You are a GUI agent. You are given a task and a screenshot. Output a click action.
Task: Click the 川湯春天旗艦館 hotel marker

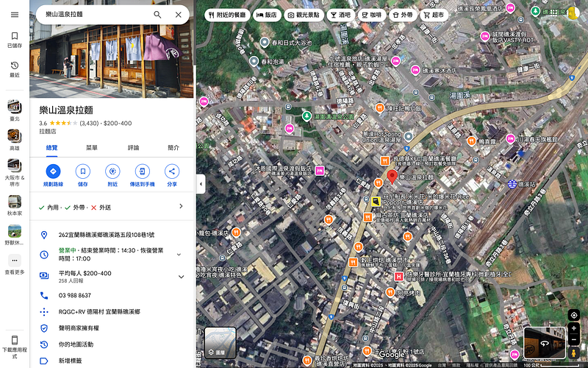pos(510,139)
